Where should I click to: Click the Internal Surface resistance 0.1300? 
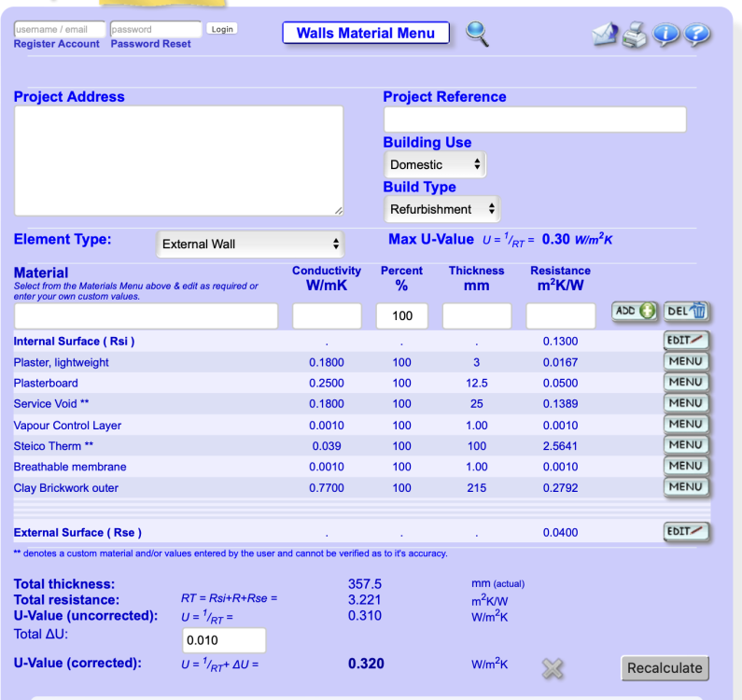coord(560,342)
